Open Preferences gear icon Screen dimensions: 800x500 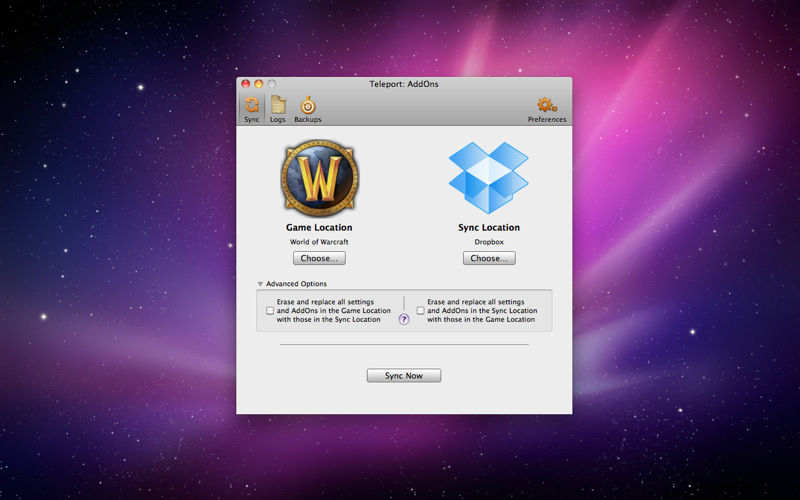(x=546, y=105)
